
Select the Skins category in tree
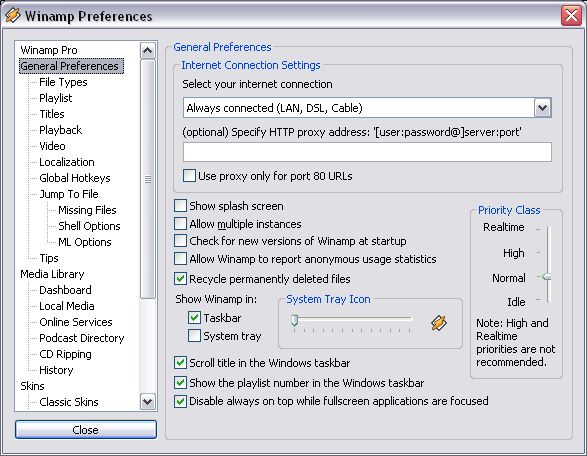coord(32,386)
